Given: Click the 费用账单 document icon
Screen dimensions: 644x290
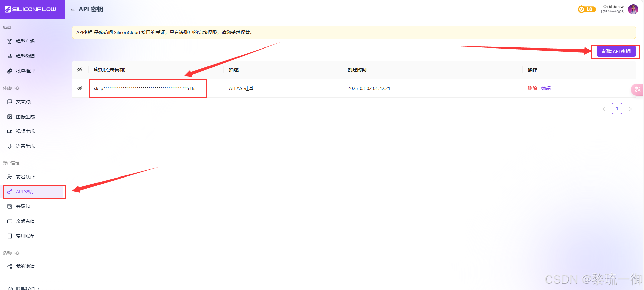Looking at the screenshot, I should (10, 236).
